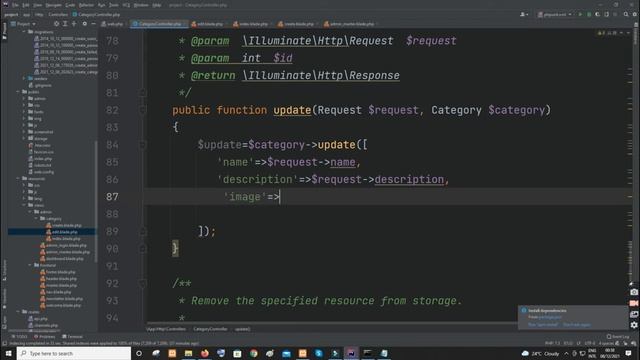The height and width of the screenshot is (360, 640).
Task: Switch to web.php editor tab
Action: tap(112, 24)
